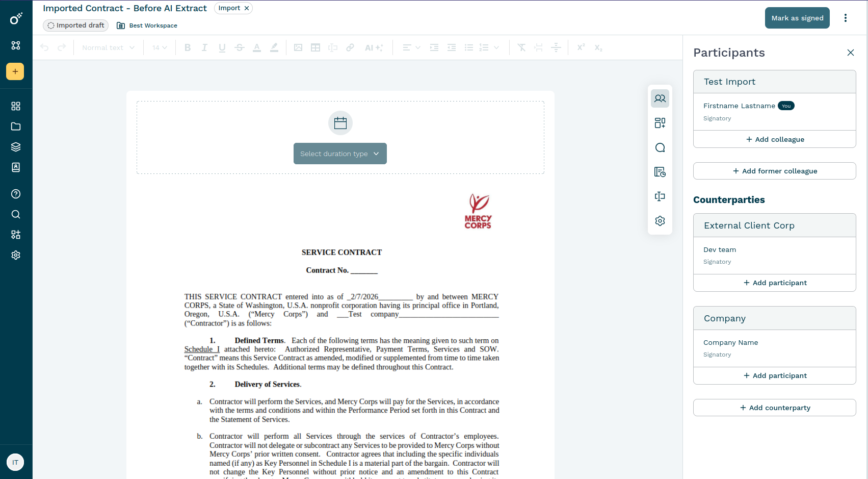
Task: Open the Normal text style dropdown
Action: coord(108,47)
